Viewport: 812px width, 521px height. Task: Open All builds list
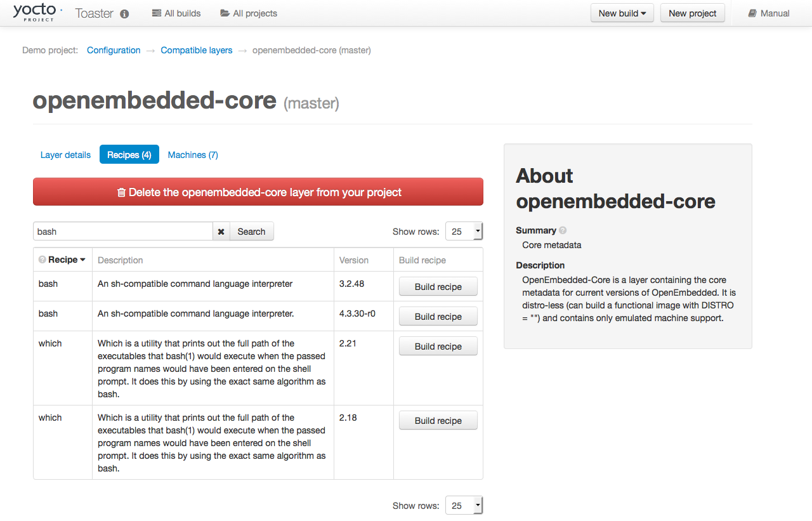176,13
